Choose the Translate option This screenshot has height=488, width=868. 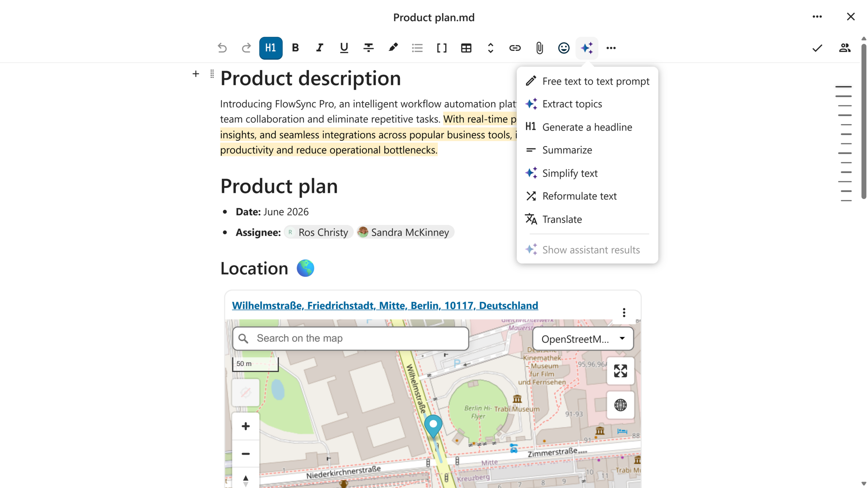(587, 219)
